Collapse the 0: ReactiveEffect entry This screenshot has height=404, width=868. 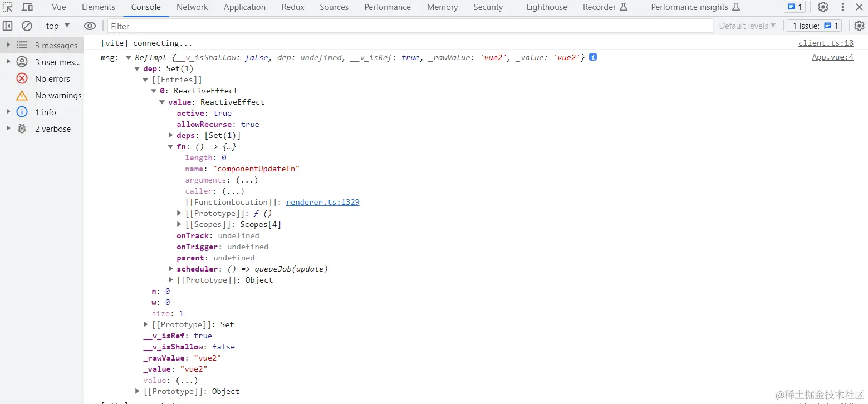[x=154, y=91]
